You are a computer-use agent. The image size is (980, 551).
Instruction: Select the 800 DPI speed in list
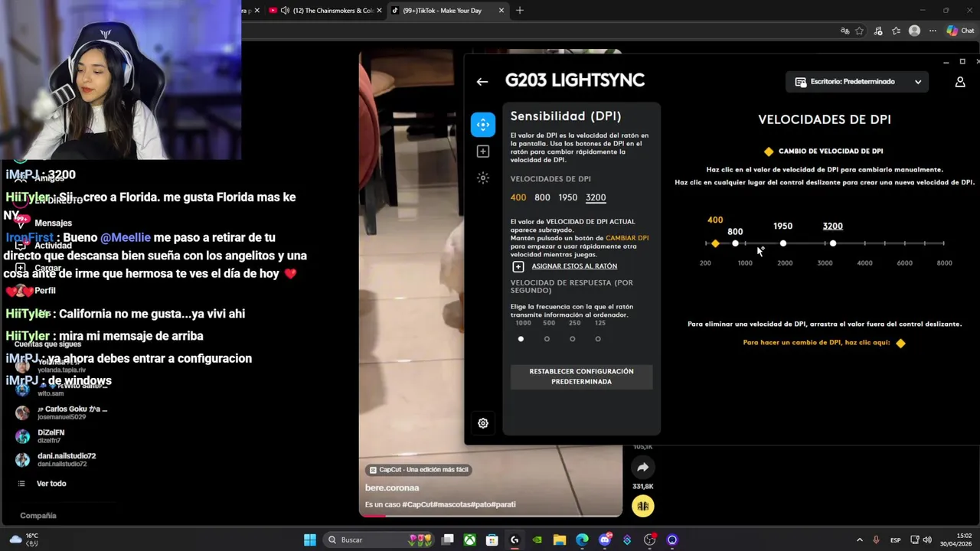(542, 197)
